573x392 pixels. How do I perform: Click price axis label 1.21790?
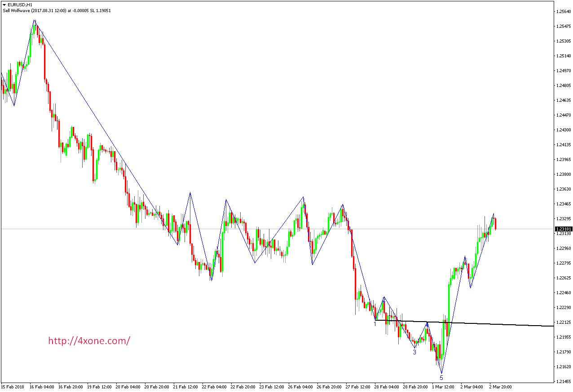pos(564,352)
